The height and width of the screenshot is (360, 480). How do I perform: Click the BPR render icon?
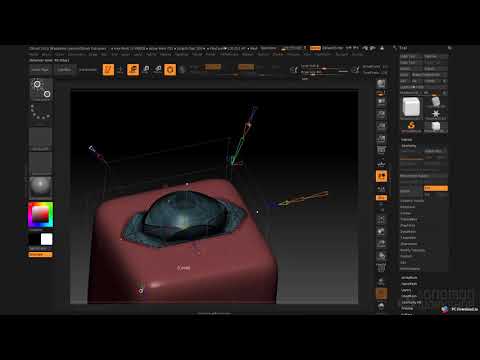click(x=381, y=84)
